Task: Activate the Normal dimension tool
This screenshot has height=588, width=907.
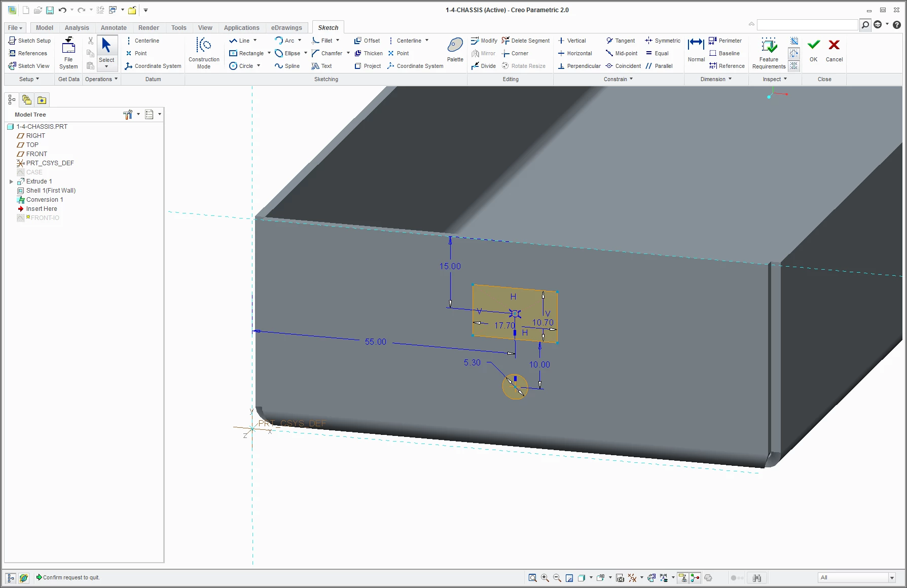Action: pyautogui.click(x=696, y=50)
